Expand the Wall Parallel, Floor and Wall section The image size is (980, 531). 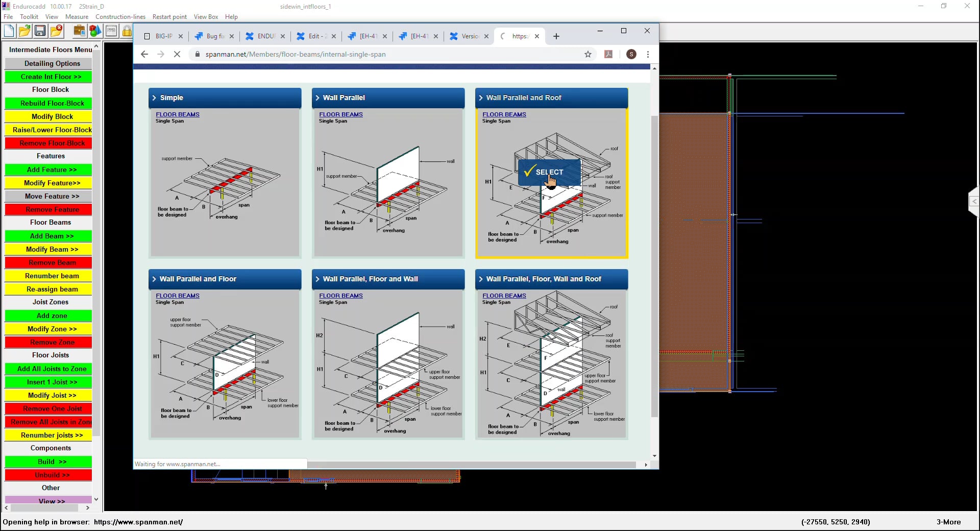[x=370, y=279]
